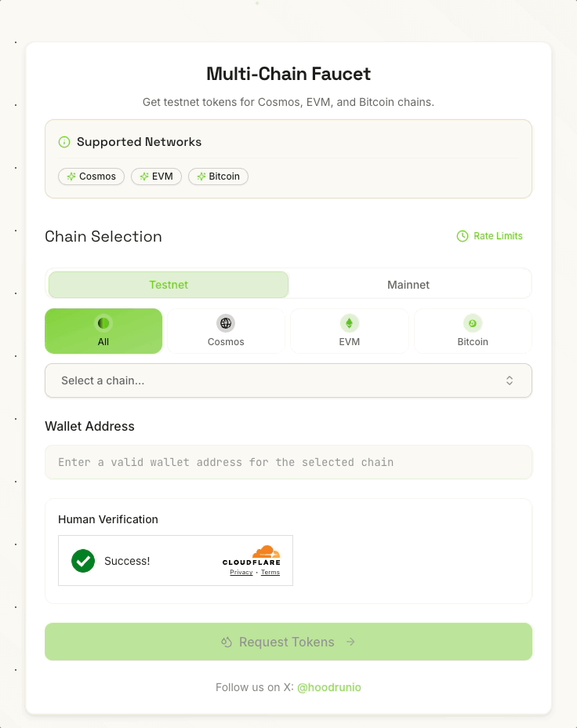
Task: Expand chain options from the EVM card
Action: 349,331
